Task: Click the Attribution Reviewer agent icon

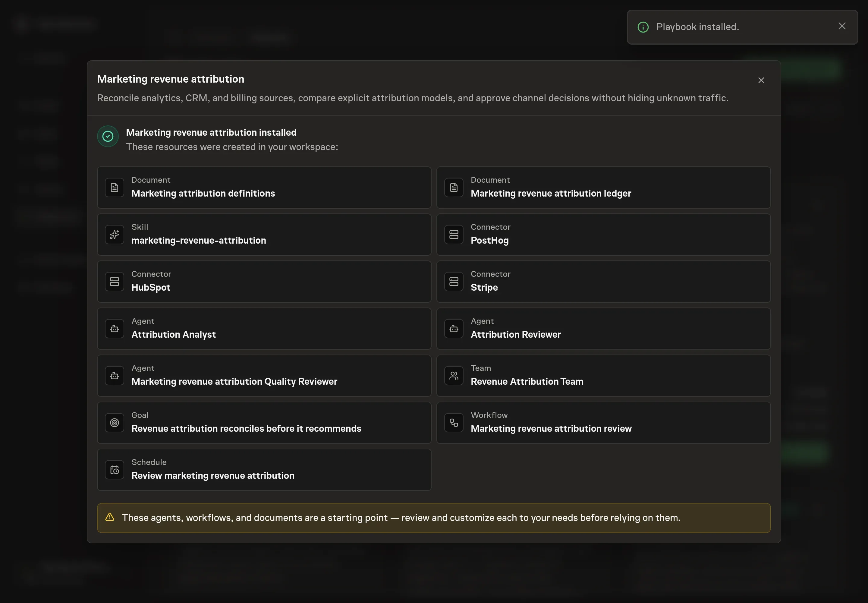Action: click(x=454, y=328)
